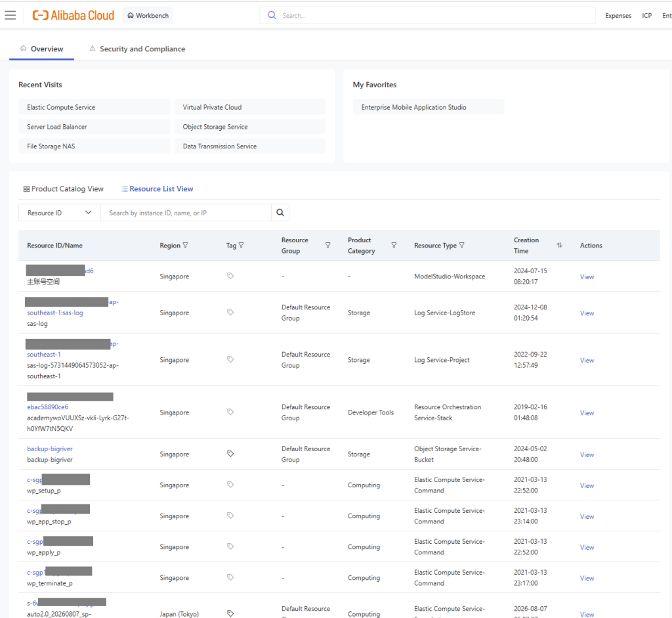The height and width of the screenshot is (618, 672).
Task: Open Enterprise Mobile Application Studio favorite
Action: point(429,107)
